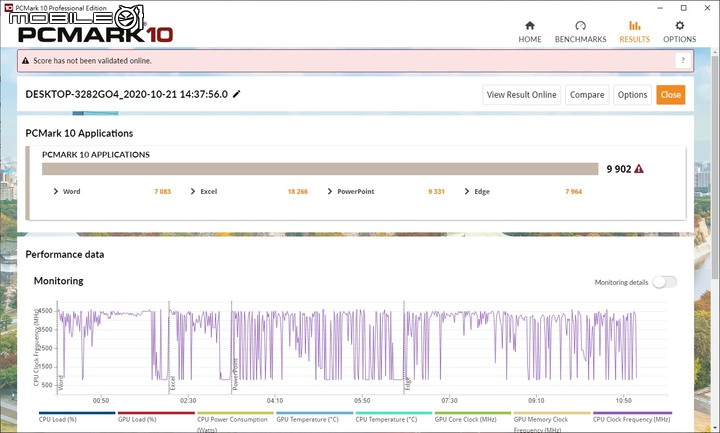Toggle CPU Load (%) legend swatch
This screenshot has height=433, width=720.
(77, 413)
